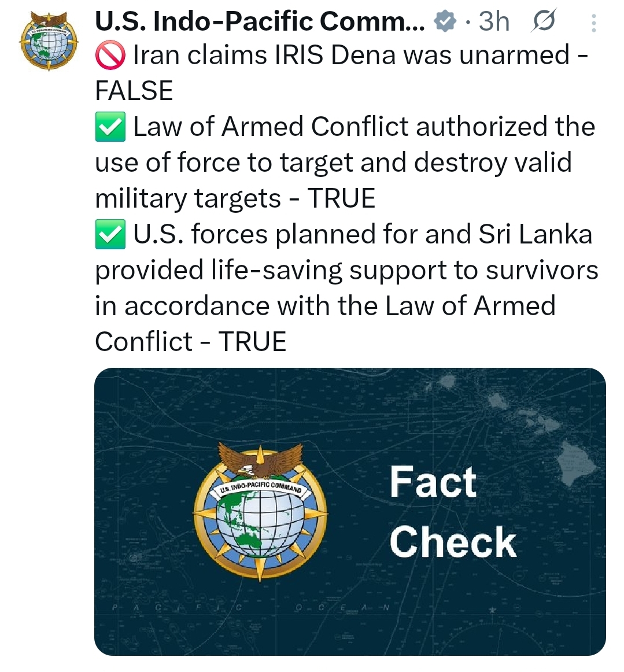
Task: Click green check mark before 'Law of Armed'
Action: (x=110, y=128)
